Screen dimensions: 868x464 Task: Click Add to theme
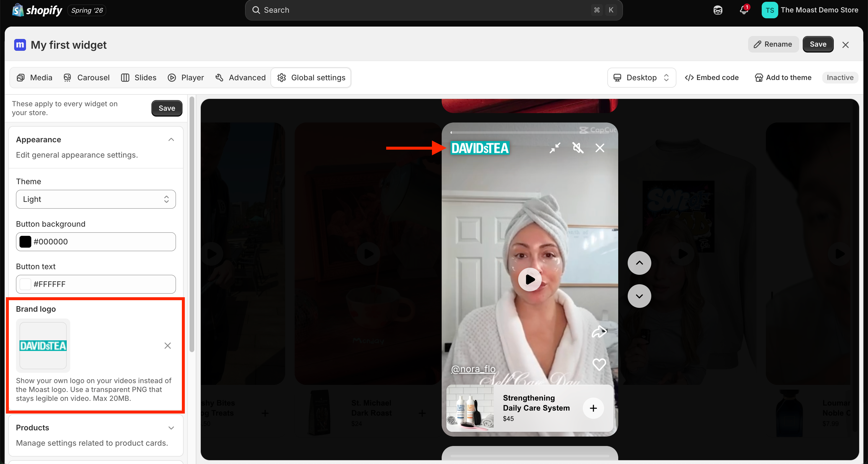pos(783,78)
